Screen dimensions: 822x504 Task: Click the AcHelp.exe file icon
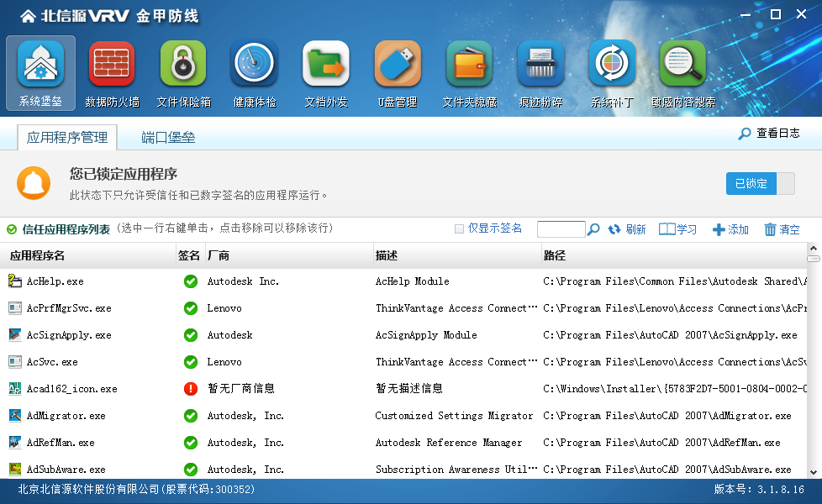click(x=14, y=281)
